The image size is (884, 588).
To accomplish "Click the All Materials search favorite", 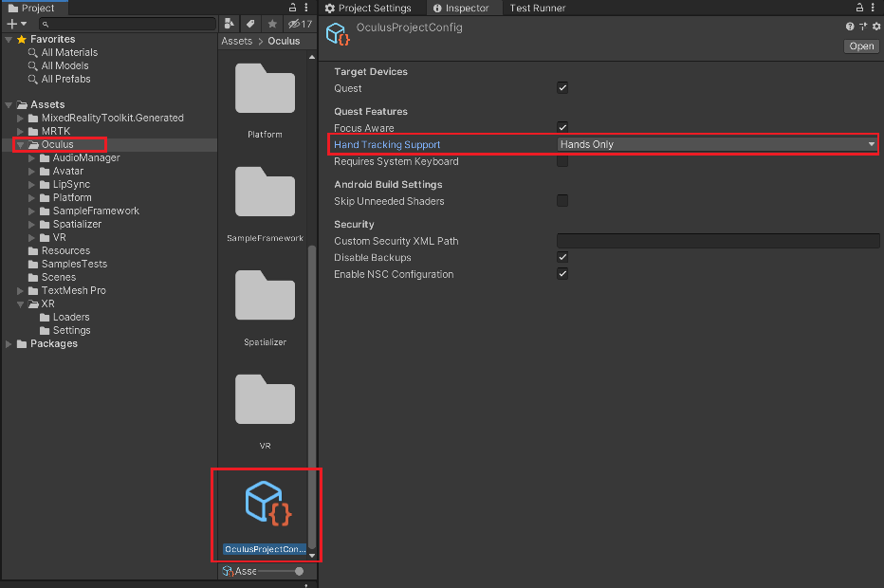I will tap(69, 52).
